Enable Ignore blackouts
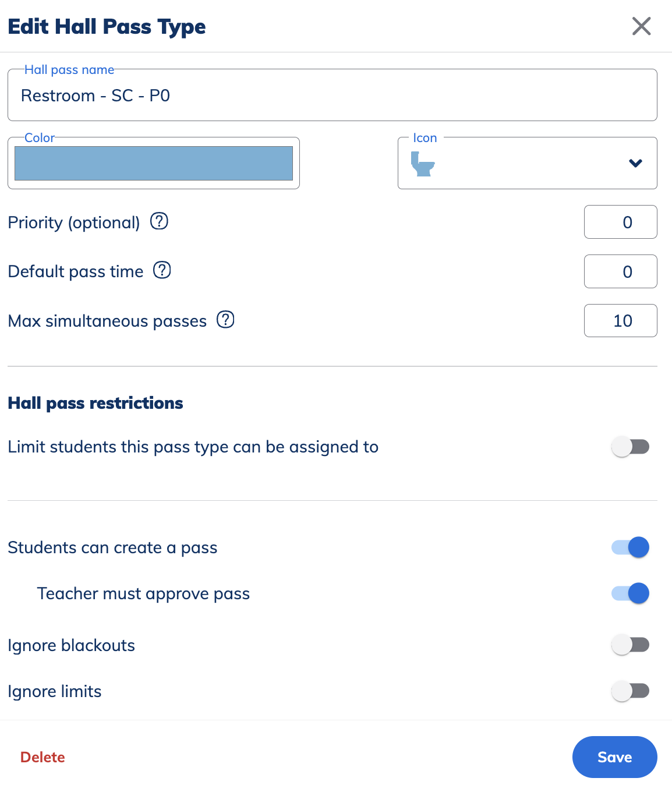The height and width of the screenshot is (785, 672). pyautogui.click(x=630, y=645)
